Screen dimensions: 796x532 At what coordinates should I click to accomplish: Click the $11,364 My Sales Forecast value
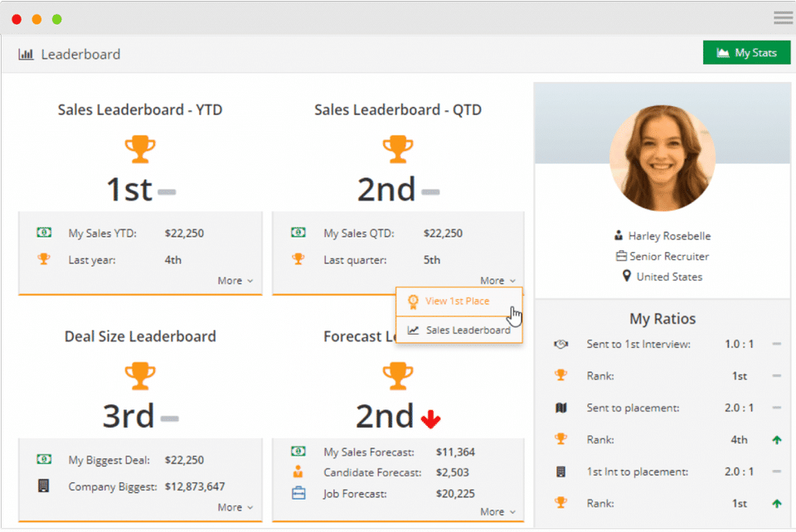(x=455, y=452)
